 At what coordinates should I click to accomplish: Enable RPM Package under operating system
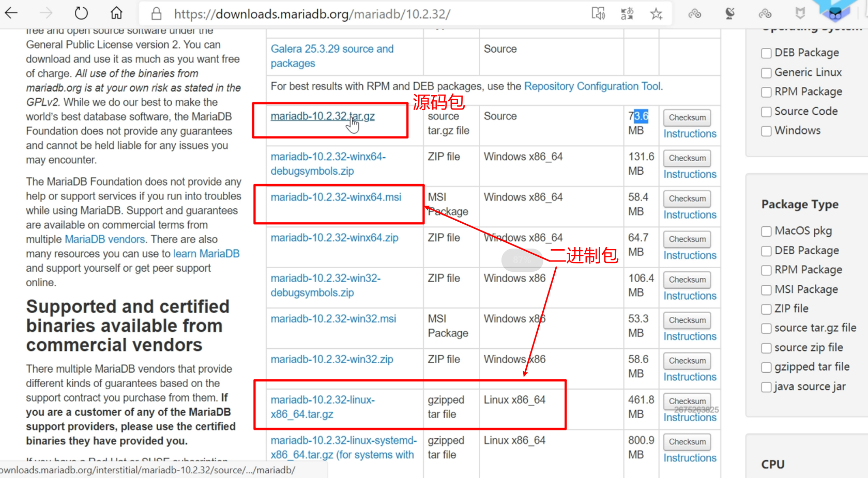click(x=766, y=92)
